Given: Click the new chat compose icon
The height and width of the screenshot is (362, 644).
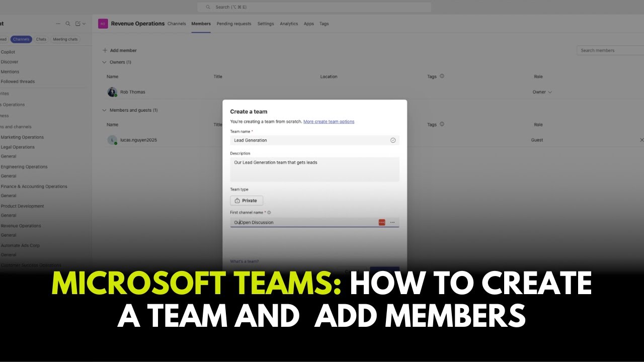Looking at the screenshot, I should pos(78,24).
